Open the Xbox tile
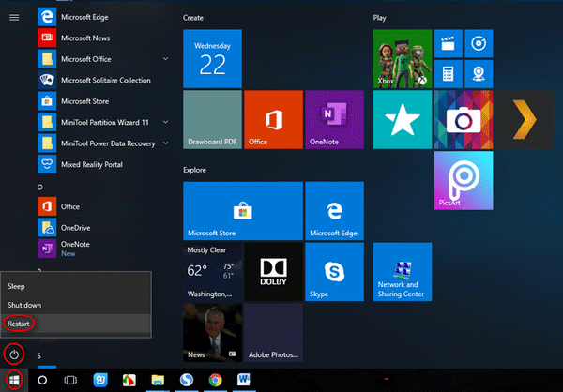The height and width of the screenshot is (392, 563). (x=403, y=58)
